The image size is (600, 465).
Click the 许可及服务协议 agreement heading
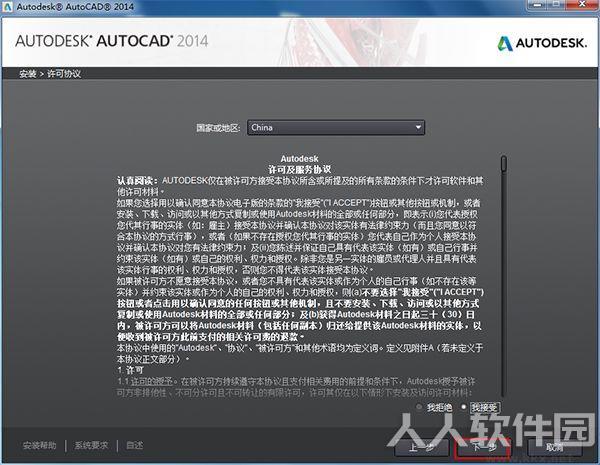click(299, 170)
